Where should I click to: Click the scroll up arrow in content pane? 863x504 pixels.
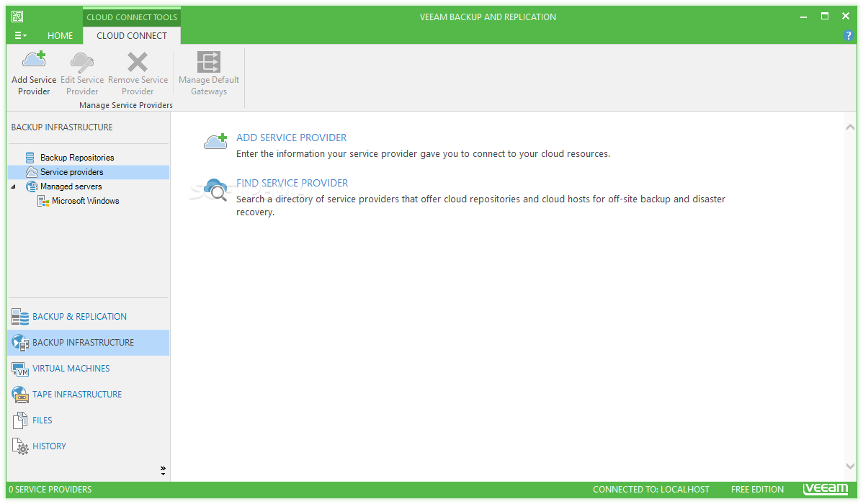click(x=850, y=127)
